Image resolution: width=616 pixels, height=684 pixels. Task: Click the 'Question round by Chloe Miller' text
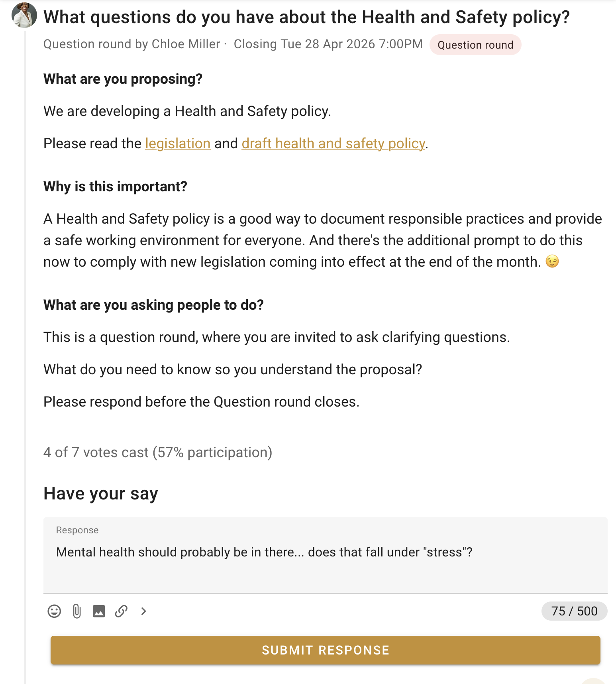click(131, 44)
